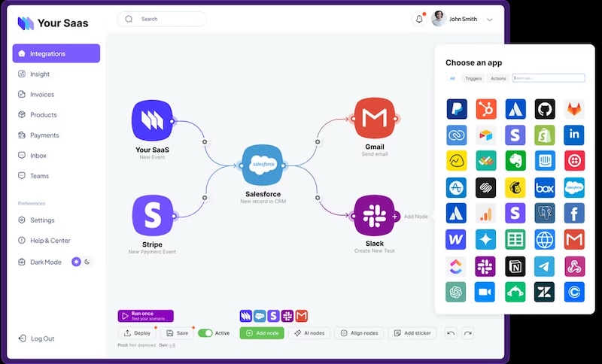Select the black Squarespace icon
This screenshot has height=364, width=602.
486,187
